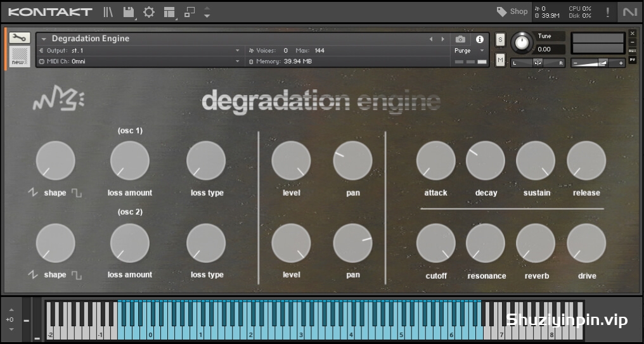The image size is (644, 344).
Task: Click osc 1 loss amount knob
Action: click(130, 160)
